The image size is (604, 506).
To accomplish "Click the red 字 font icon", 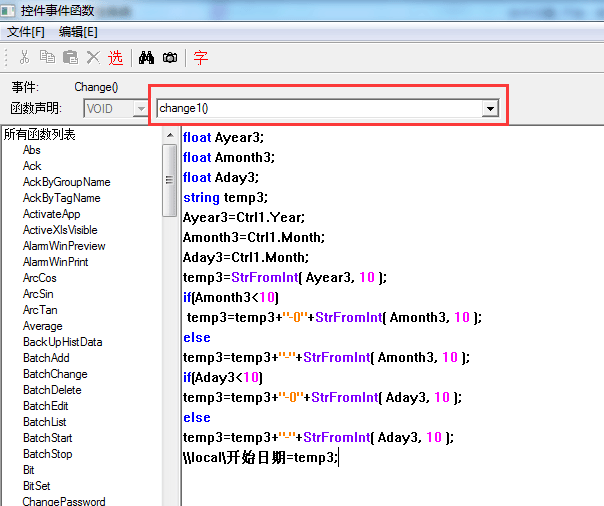I will click(x=201, y=58).
